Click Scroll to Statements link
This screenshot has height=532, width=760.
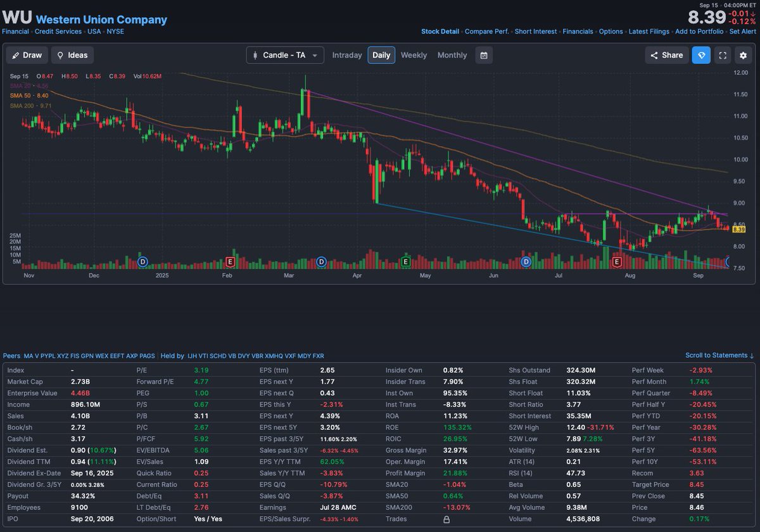coord(720,355)
